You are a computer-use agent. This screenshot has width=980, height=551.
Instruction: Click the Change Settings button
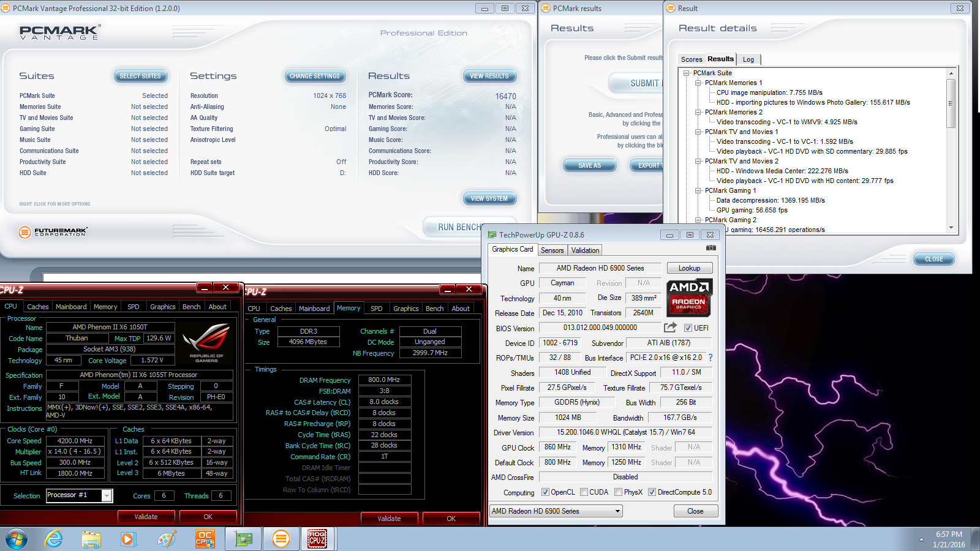point(315,76)
